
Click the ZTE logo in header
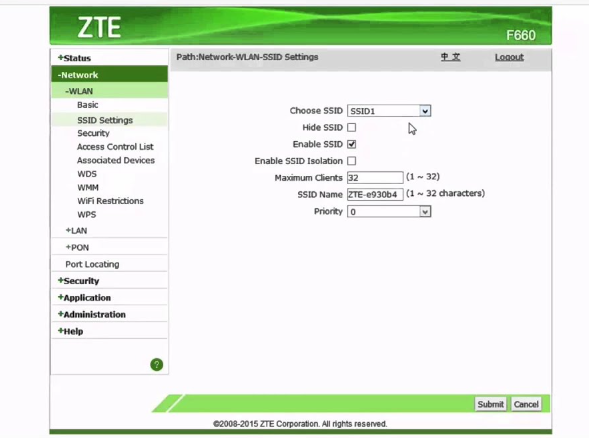pos(99,27)
